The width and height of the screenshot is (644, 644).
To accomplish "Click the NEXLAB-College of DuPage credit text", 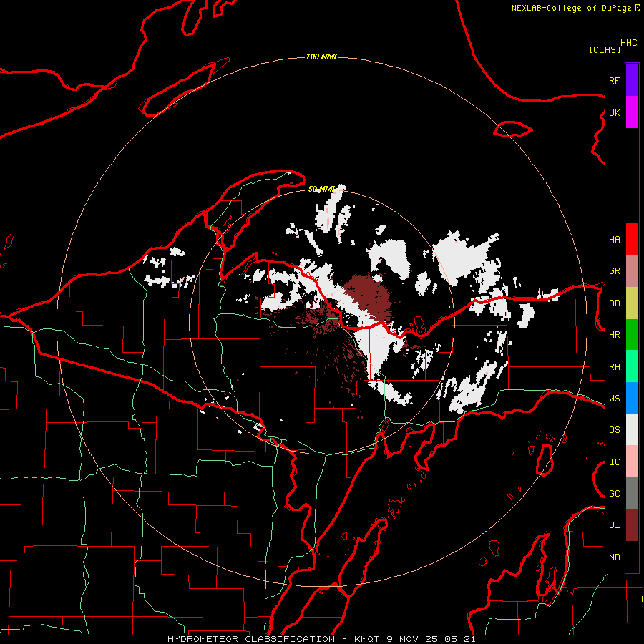I will pyautogui.click(x=571, y=8).
